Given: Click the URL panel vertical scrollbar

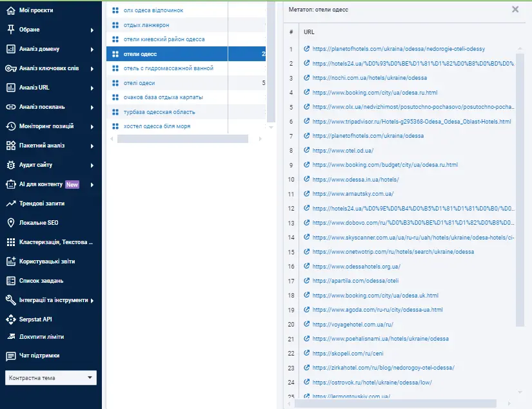Looking at the screenshot, I should tap(520, 190).
